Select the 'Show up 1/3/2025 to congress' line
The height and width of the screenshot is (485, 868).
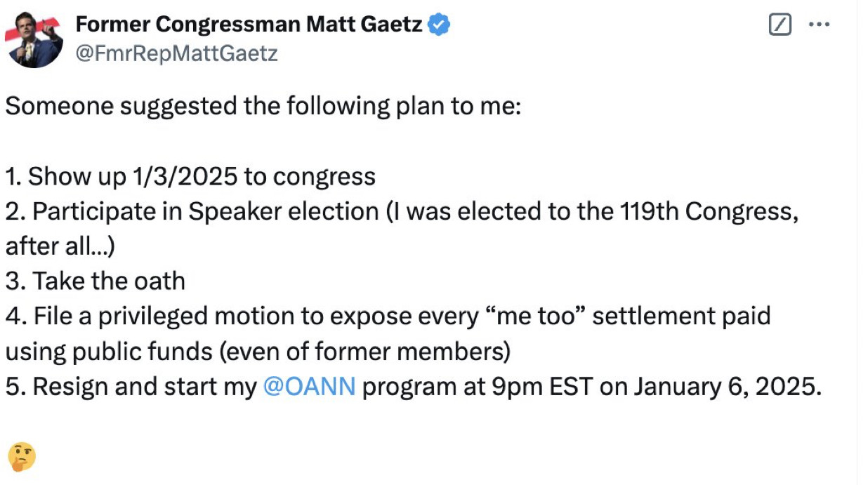(x=190, y=177)
